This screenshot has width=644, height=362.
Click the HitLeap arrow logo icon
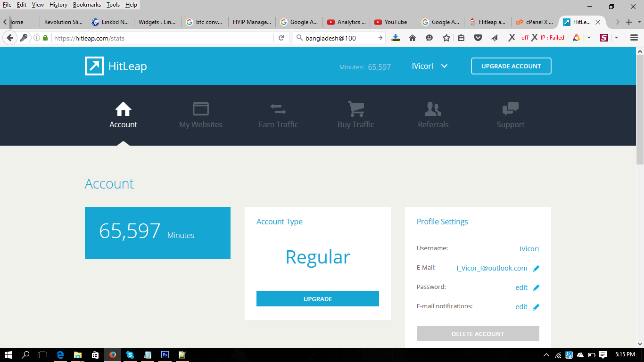coord(94,66)
